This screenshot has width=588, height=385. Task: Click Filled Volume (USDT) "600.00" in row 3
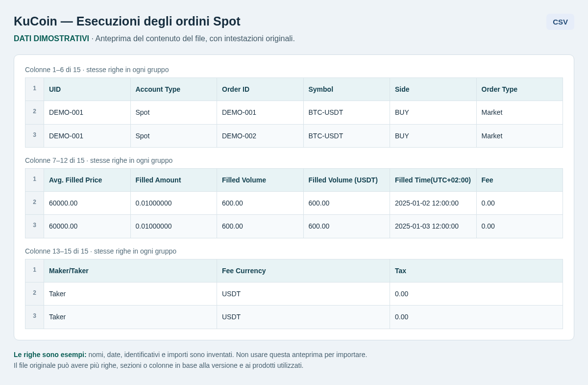click(x=347, y=226)
